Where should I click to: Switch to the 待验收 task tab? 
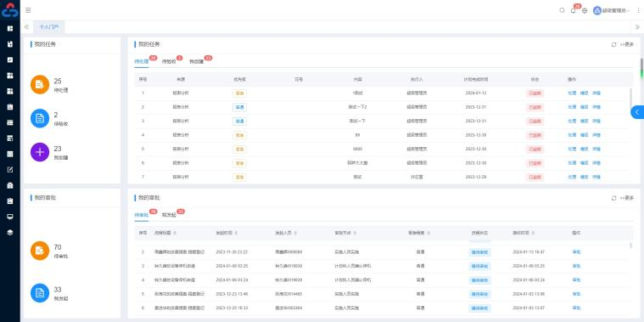coord(169,61)
